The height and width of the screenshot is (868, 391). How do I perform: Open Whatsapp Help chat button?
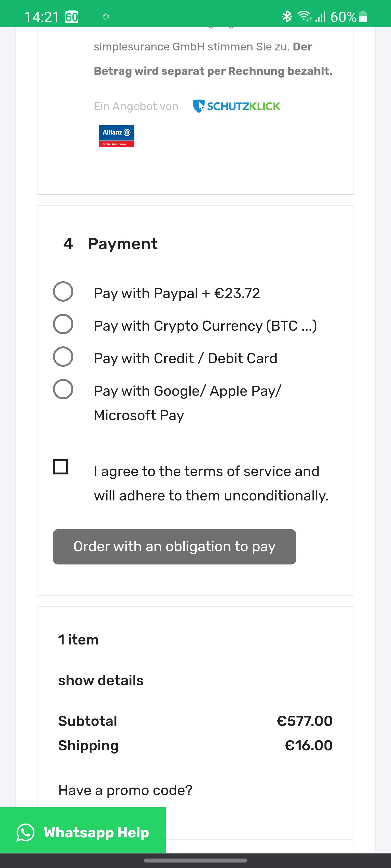click(83, 832)
